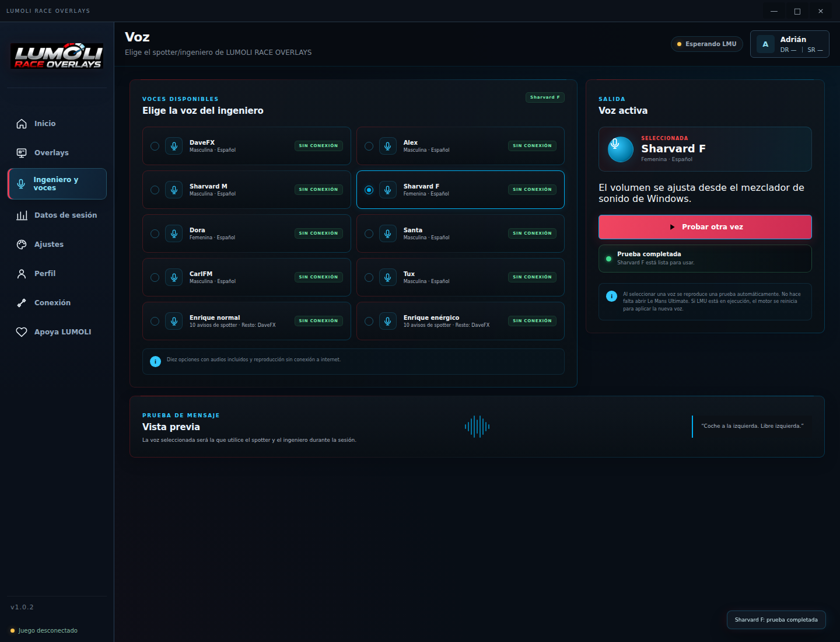Select the Sharvard M voice radio button
Image resolution: width=840 pixels, height=642 pixels.
click(155, 190)
